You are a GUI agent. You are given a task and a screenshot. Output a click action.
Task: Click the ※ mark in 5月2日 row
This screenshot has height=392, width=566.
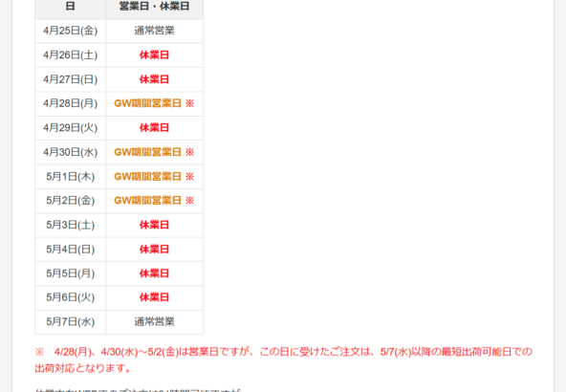pyautogui.click(x=190, y=201)
